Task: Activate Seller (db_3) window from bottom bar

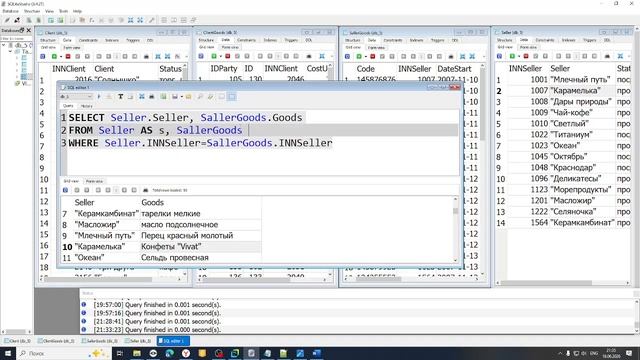Action: coord(138,340)
